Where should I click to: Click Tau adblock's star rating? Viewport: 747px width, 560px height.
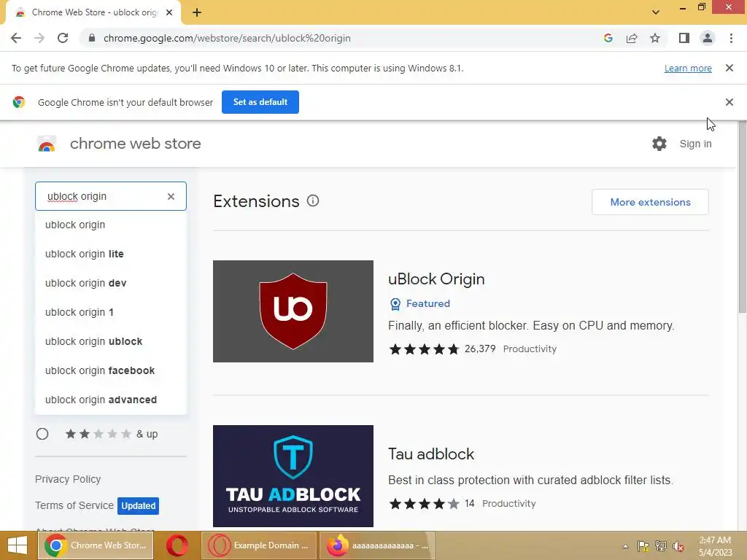(x=424, y=504)
